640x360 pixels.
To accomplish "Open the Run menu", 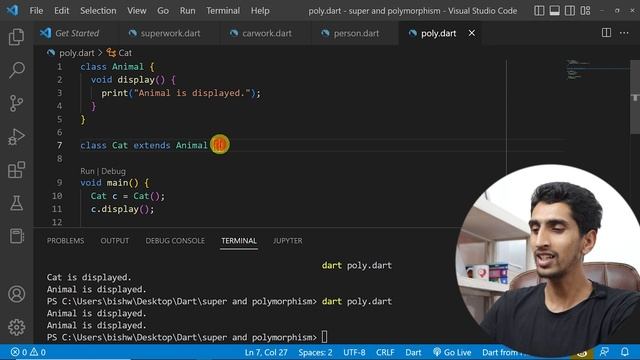I will [x=187, y=11].
